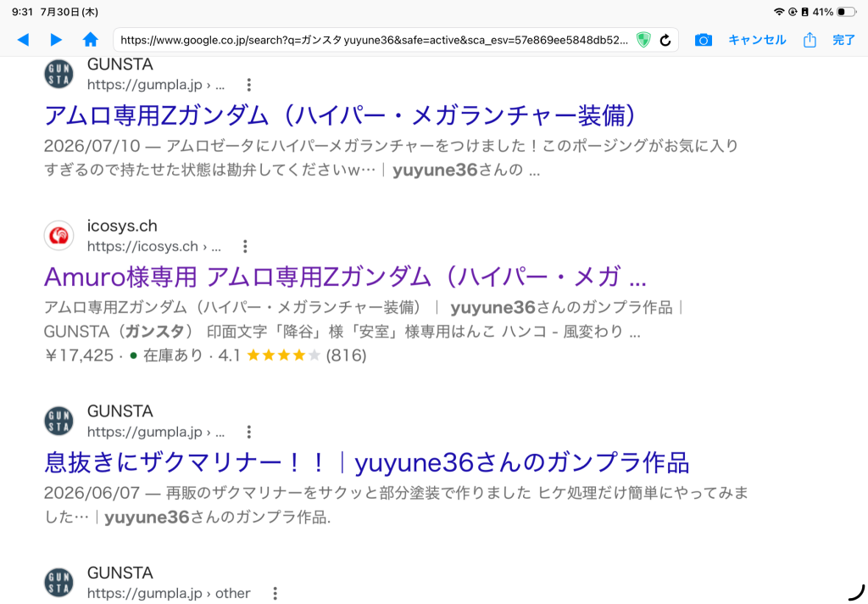Tap the ￥17,425 price text
The width and height of the screenshot is (868, 604).
[x=79, y=355]
